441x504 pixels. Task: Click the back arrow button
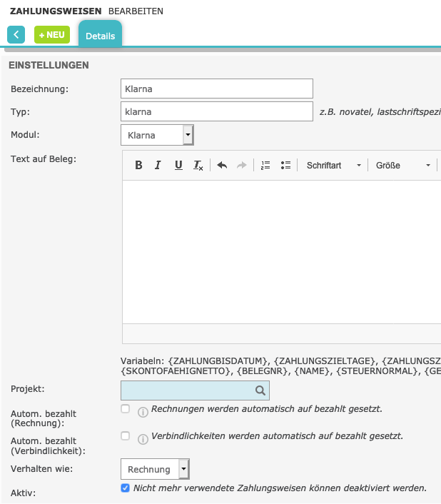[x=16, y=34]
